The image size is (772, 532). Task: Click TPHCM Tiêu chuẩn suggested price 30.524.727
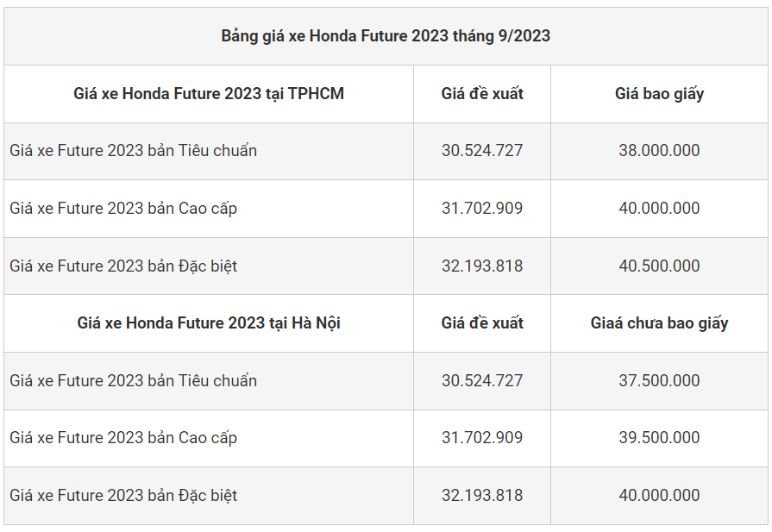482,151
